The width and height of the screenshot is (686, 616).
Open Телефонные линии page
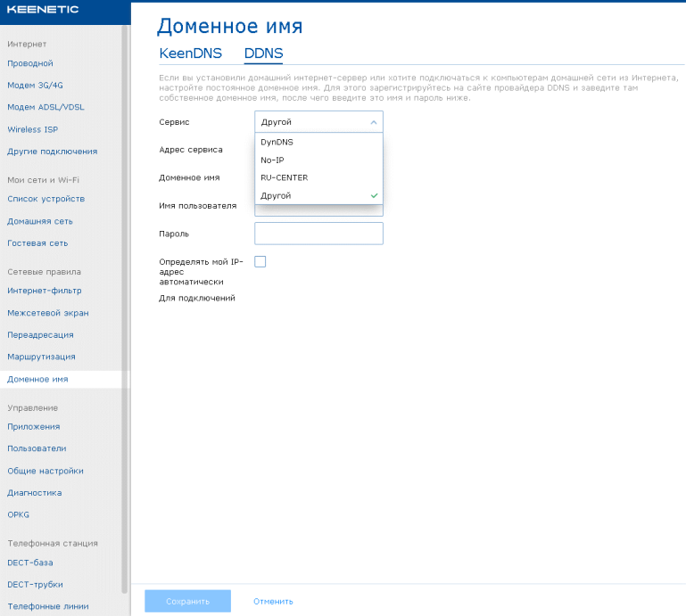coord(47,606)
